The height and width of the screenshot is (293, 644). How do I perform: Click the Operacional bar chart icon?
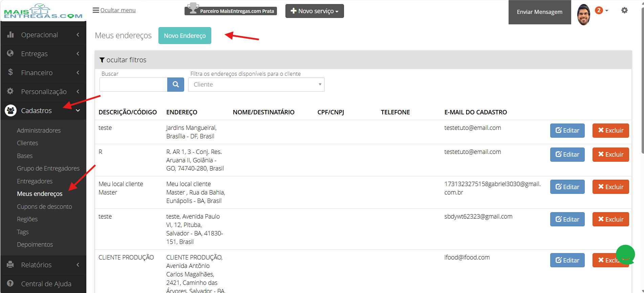(x=10, y=35)
